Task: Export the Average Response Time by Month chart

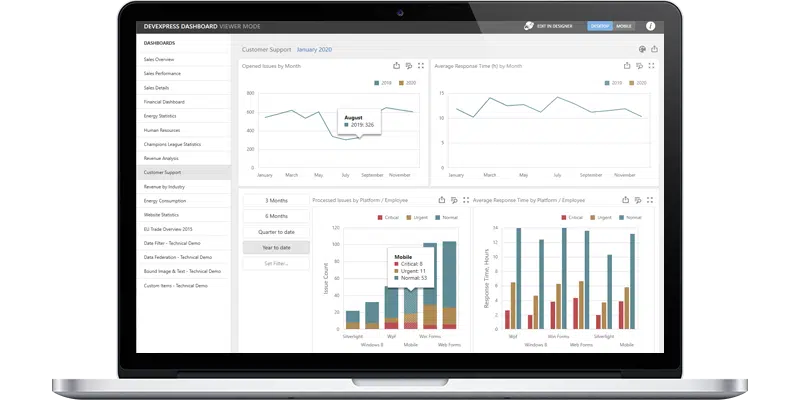Action: [x=627, y=66]
